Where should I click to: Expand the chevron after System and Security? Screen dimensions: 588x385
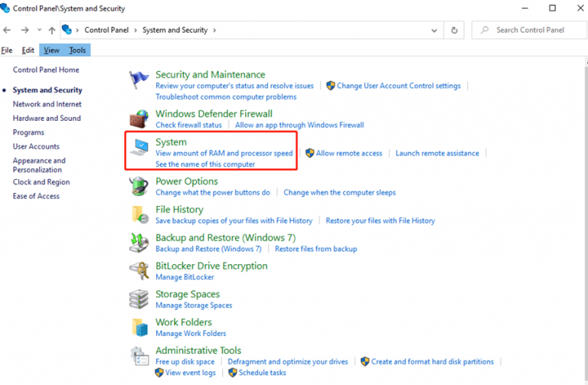pyautogui.click(x=215, y=30)
